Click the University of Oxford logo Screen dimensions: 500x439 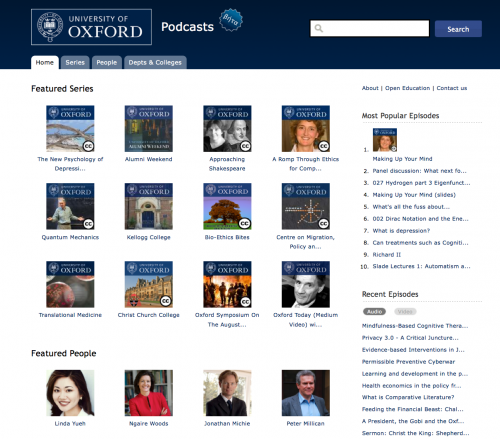pos(91,27)
